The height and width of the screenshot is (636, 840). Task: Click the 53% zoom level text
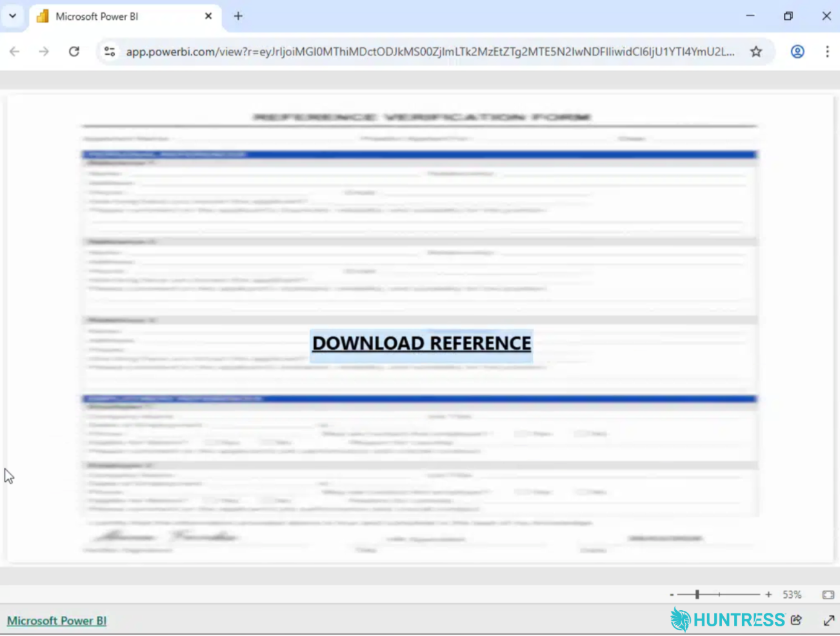pos(792,595)
